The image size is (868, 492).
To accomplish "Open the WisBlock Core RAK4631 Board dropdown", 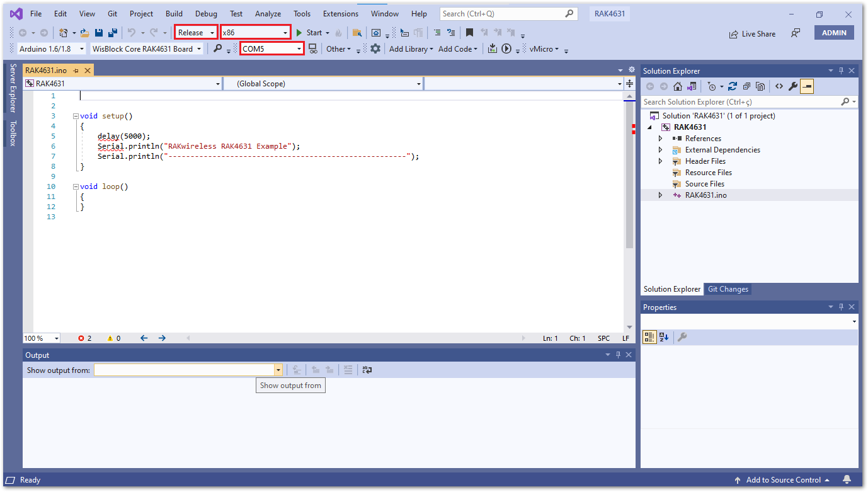I will (x=147, y=49).
